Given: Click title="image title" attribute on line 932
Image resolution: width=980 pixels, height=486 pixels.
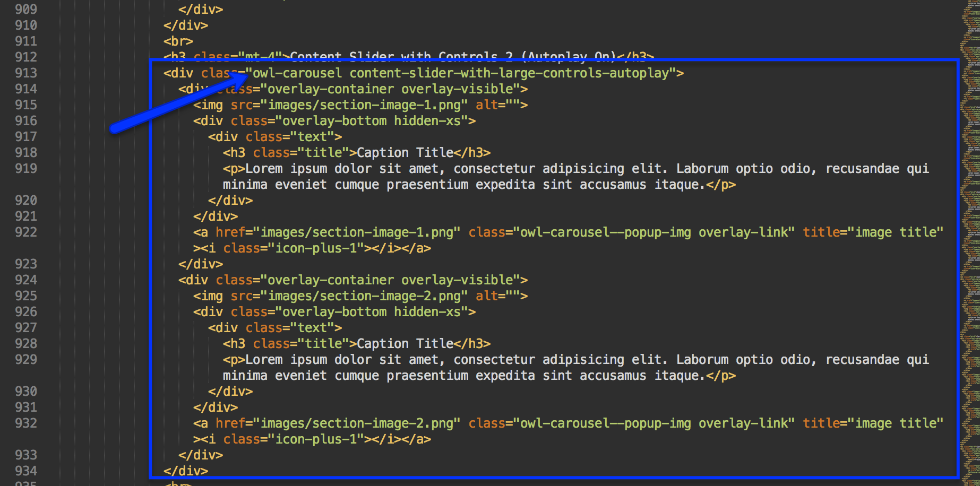Looking at the screenshot, I should (x=873, y=423).
